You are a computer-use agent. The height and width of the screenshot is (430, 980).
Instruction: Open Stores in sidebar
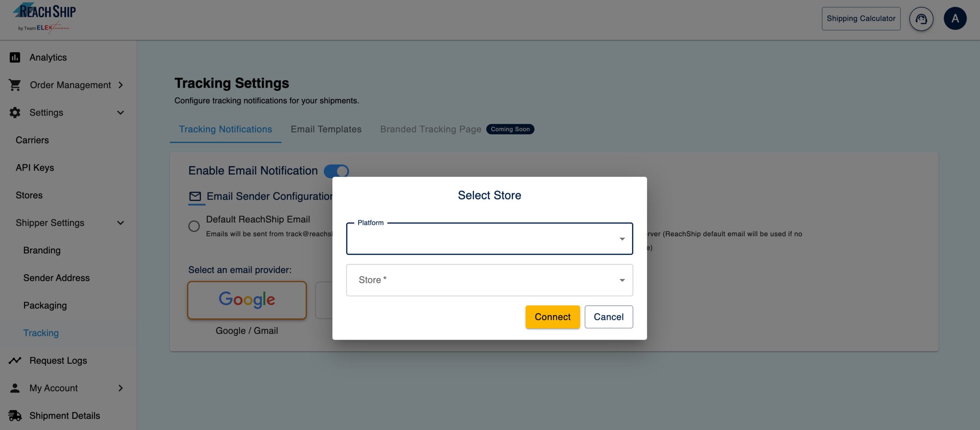click(x=29, y=195)
